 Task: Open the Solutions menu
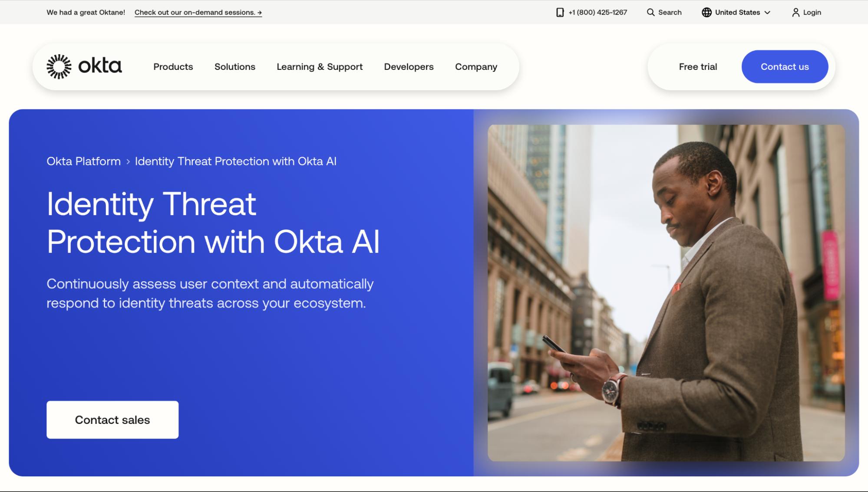[234, 67]
